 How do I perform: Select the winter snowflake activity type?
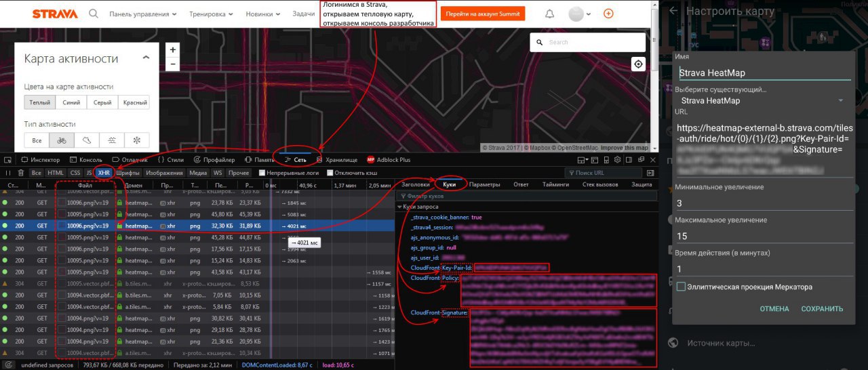[137, 140]
